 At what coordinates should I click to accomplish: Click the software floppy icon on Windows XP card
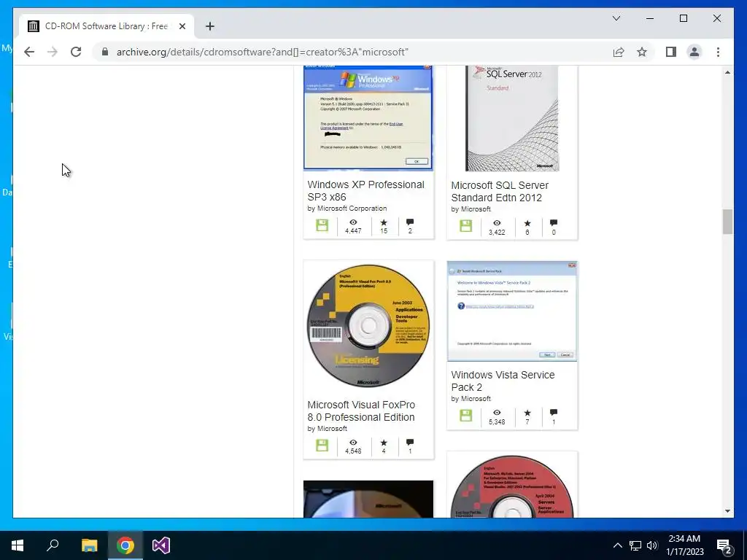tap(322, 225)
